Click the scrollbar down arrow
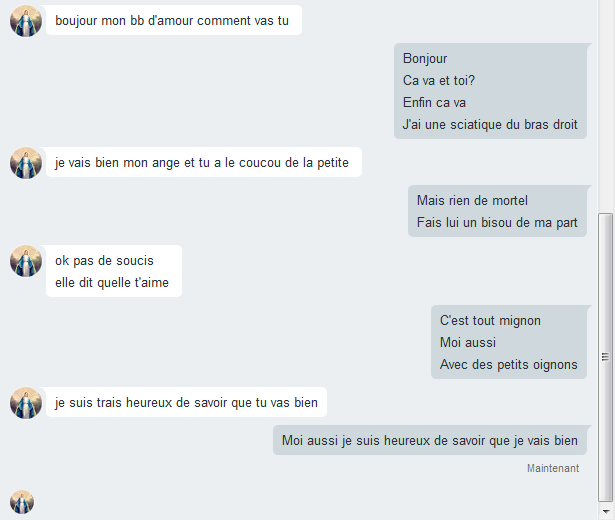The image size is (615, 520). (606, 512)
